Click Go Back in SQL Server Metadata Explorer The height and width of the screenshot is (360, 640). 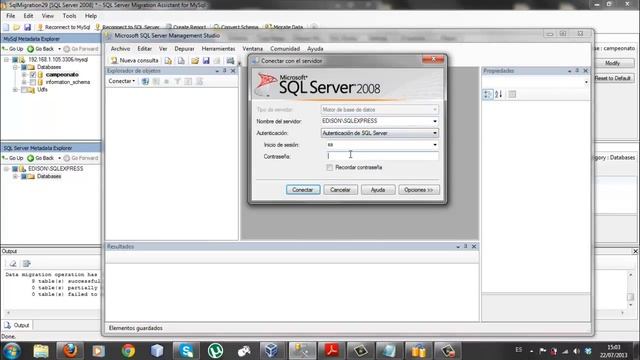[40, 158]
